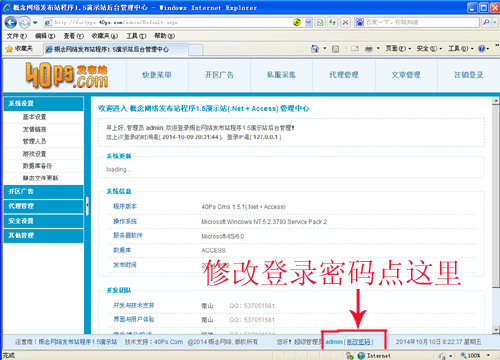Go forward with the browser Forward arrow
Viewport: 500px width, 360px height.
coord(24,23)
